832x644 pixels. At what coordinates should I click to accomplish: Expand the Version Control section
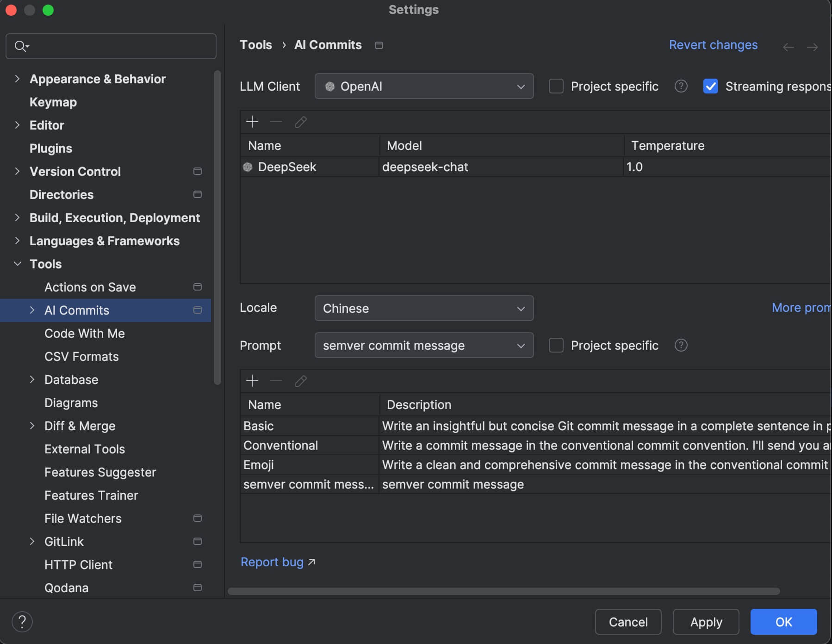coord(17,171)
